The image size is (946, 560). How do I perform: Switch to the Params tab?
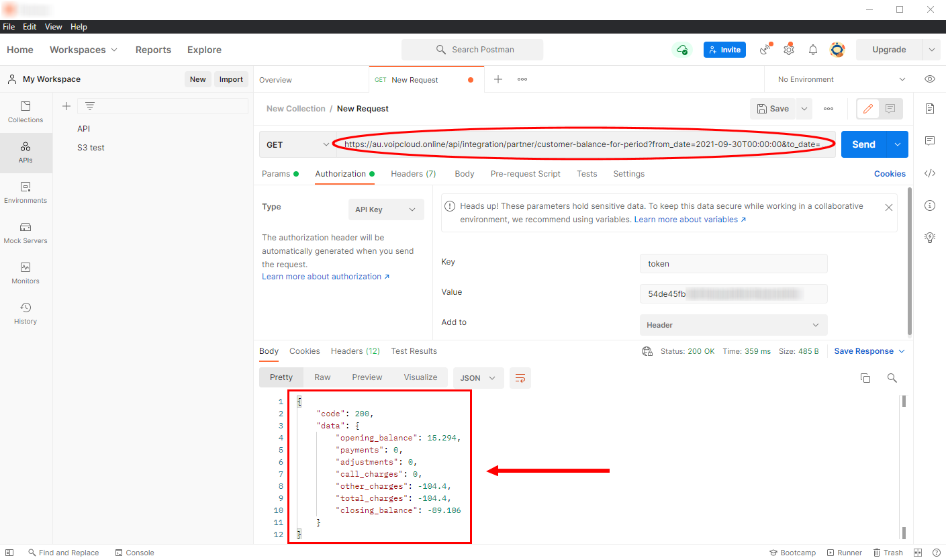(x=280, y=174)
